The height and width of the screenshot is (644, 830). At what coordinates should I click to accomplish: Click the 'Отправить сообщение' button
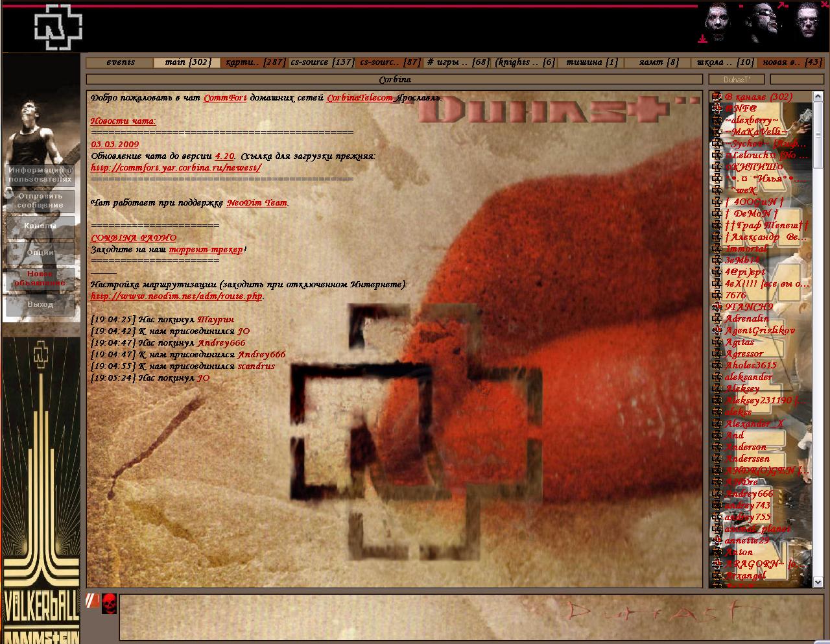(x=40, y=201)
